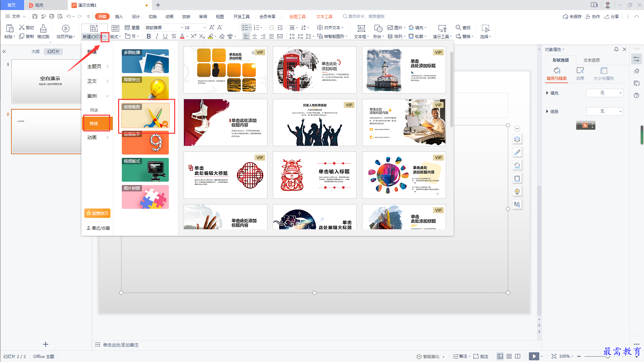Open text highlight color swatch
This screenshot has height=362, width=644.
coord(210,36)
